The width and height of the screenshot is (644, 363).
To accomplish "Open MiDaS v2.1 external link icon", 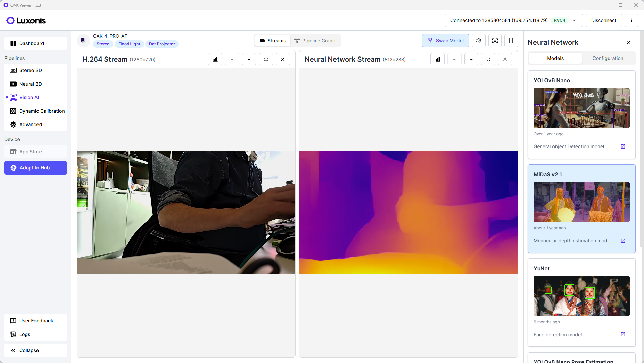I will pos(623,241).
